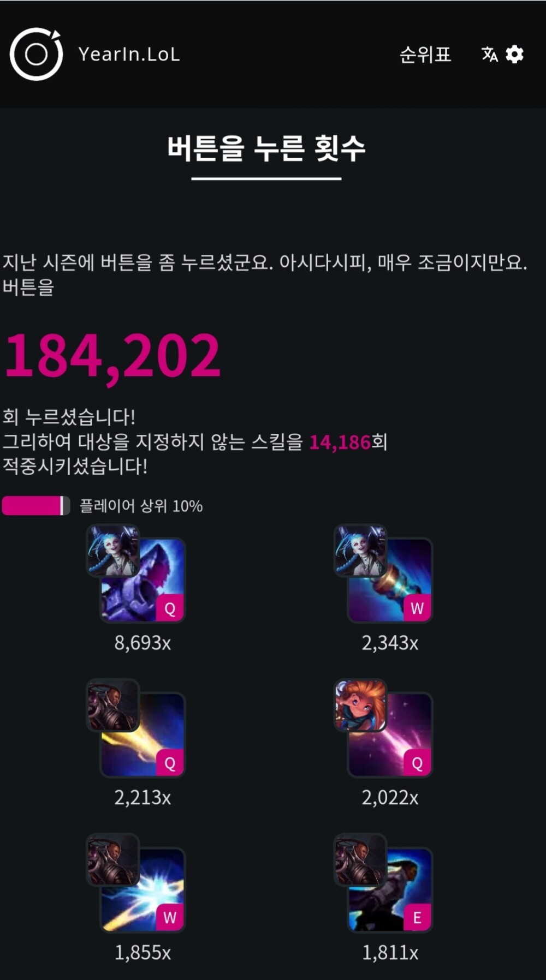Click the 플레이어 상위 10% label
This screenshot has height=980, width=546.
tap(141, 506)
